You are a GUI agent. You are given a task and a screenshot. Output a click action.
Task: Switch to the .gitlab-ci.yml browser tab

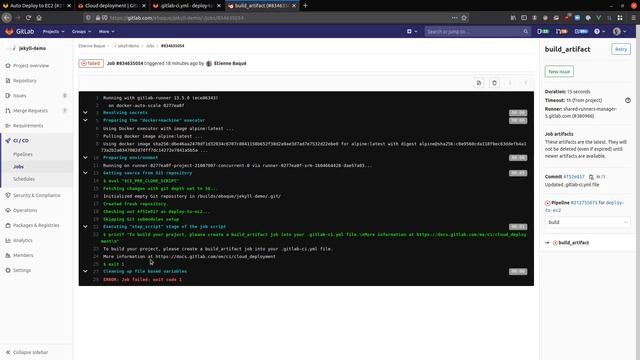pos(187,6)
